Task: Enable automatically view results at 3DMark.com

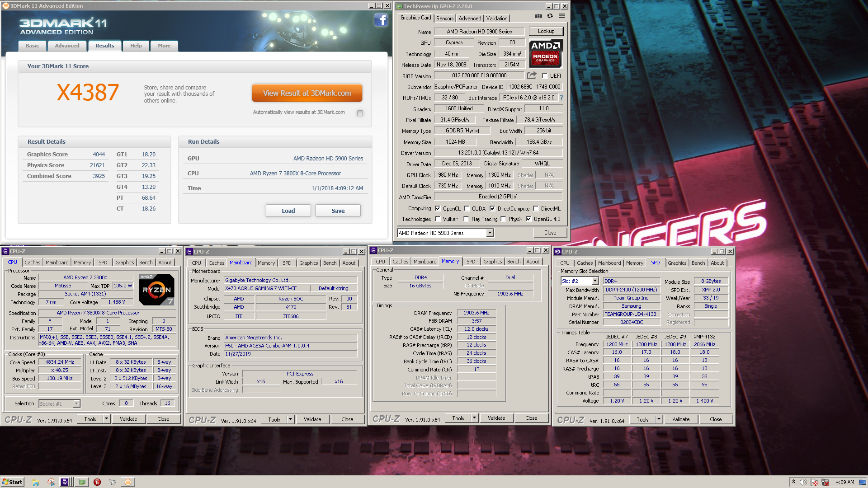Action: (360, 113)
